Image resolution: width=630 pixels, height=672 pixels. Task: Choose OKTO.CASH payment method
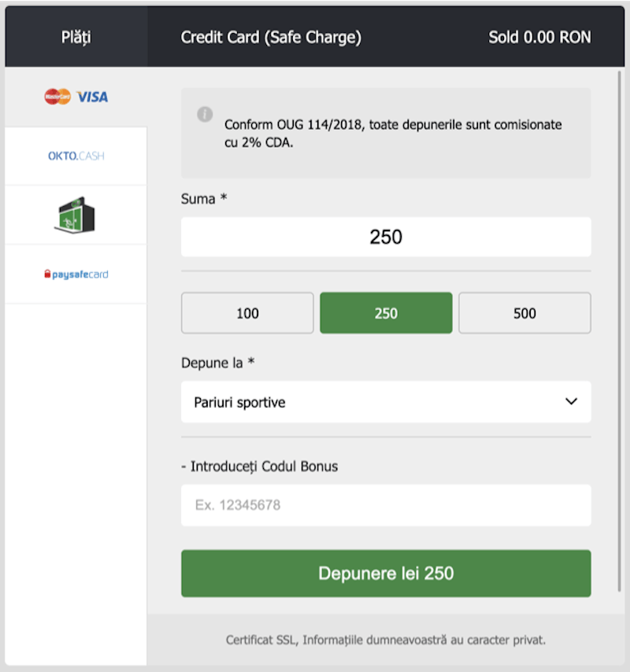pyautogui.click(x=75, y=155)
